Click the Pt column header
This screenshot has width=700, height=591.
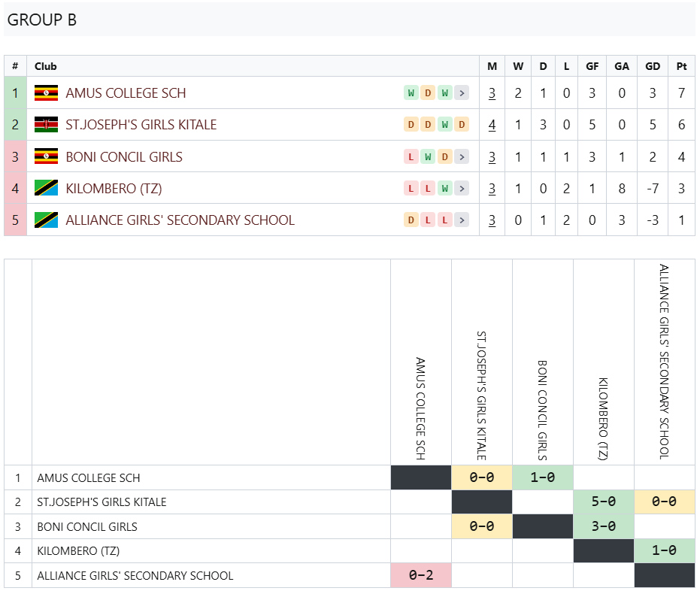coord(681,66)
